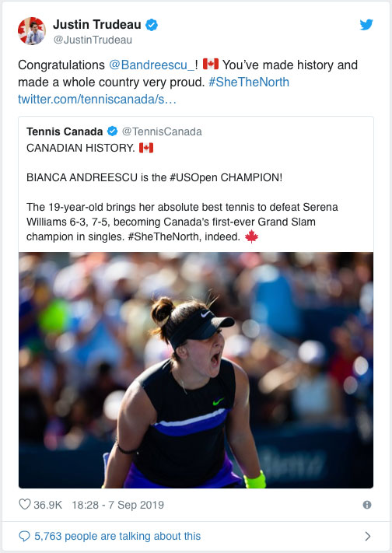Click Tennis Canada's verified badge
Viewport: 392px width, 553px height.
click(x=112, y=131)
